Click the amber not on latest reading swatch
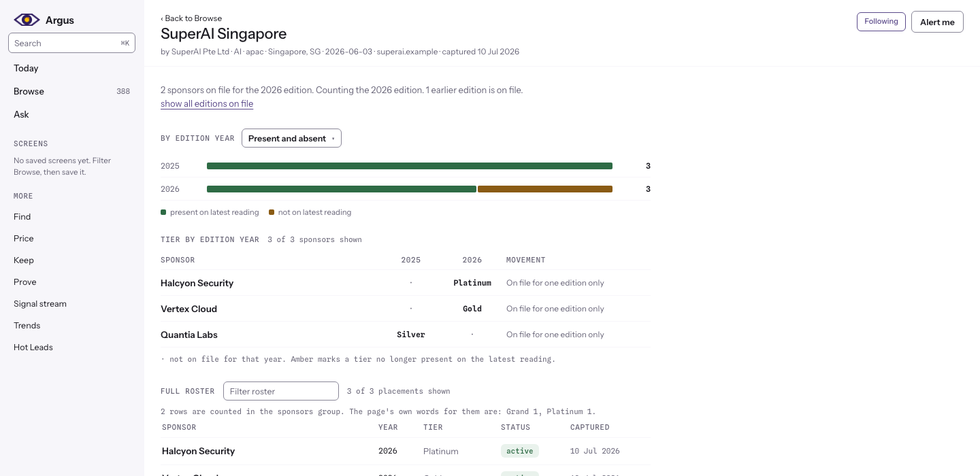Image resolution: width=980 pixels, height=476 pixels. [x=272, y=212]
